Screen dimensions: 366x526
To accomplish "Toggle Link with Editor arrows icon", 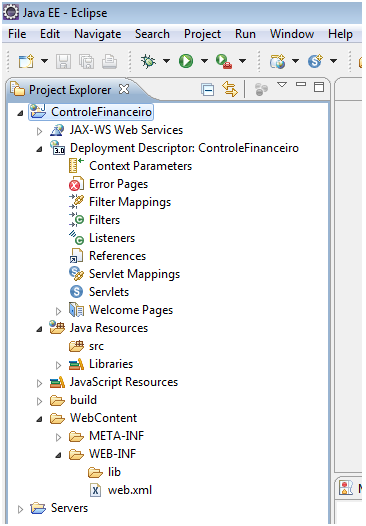I will pyautogui.click(x=230, y=90).
